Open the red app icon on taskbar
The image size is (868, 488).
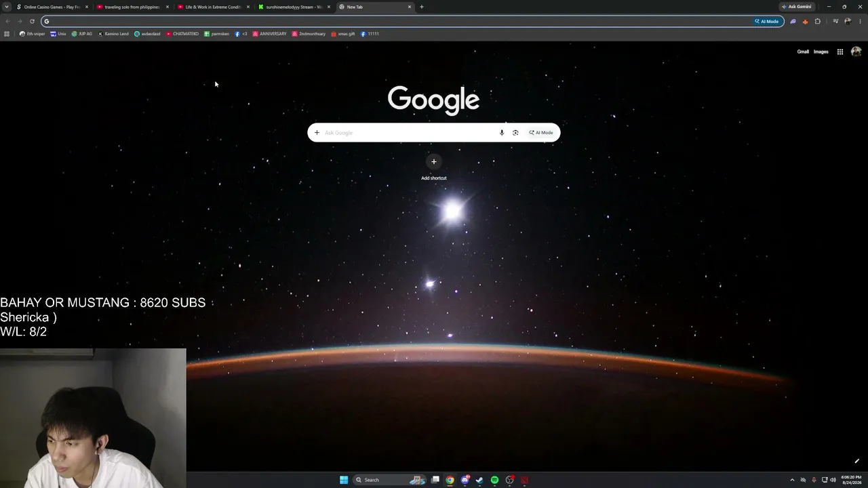coord(524,480)
